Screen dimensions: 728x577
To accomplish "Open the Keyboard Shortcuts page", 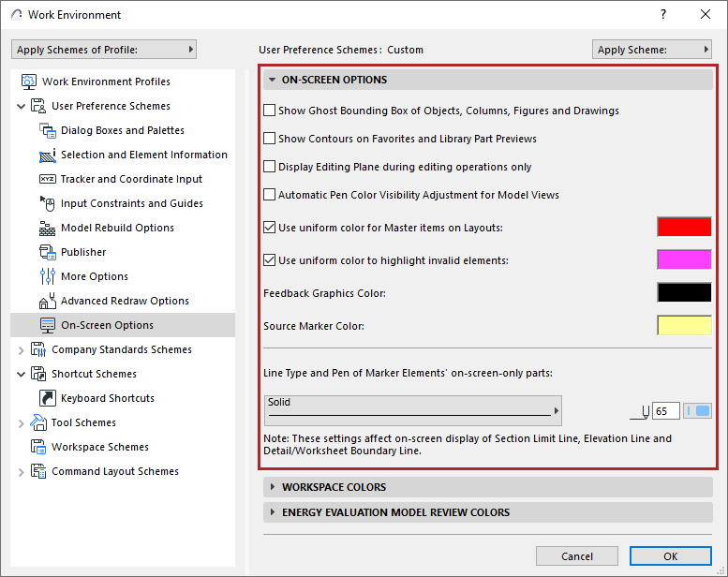I will [x=108, y=398].
